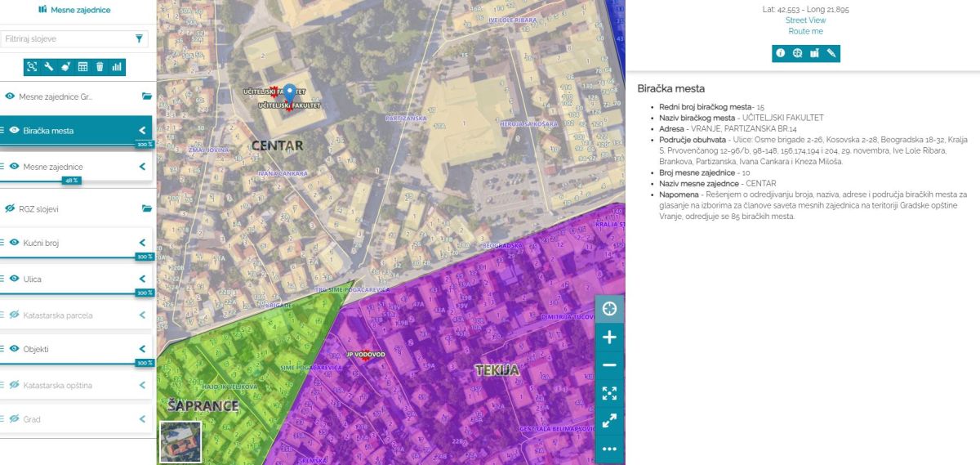Zoom in with the plus button
The height and width of the screenshot is (465, 980).
coord(608,338)
